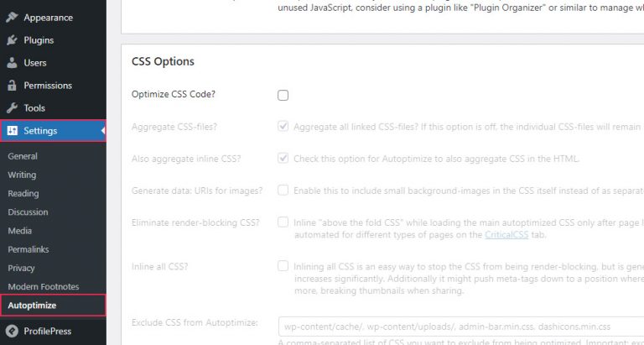Enable the Inline all CSS checkbox

click(x=283, y=266)
